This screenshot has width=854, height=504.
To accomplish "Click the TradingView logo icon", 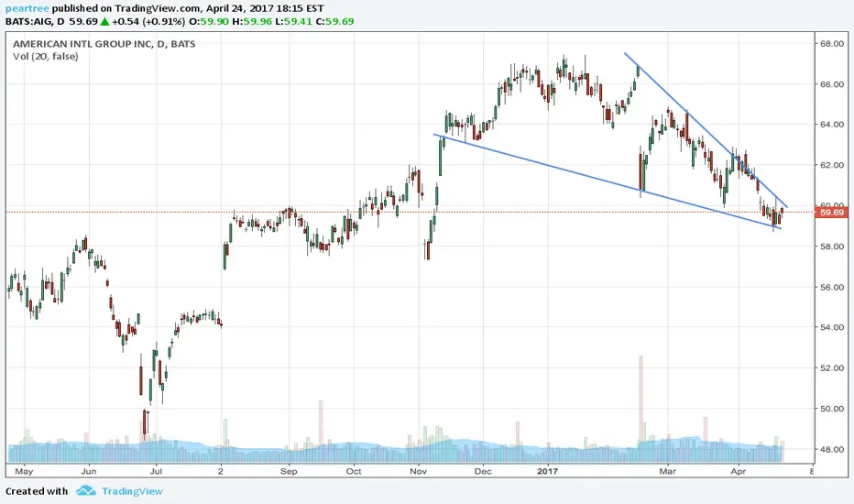I will pyautogui.click(x=86, y=491).
